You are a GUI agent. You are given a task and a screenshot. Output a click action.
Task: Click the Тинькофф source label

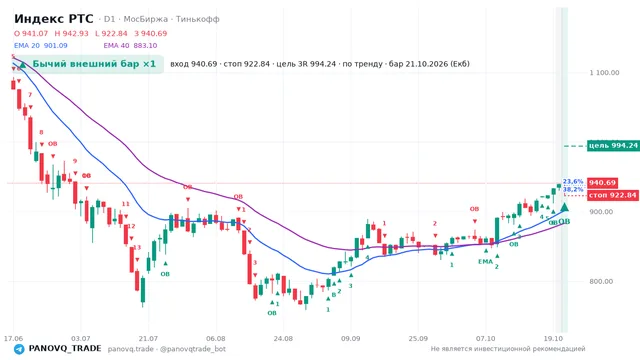tap(198, 19)
